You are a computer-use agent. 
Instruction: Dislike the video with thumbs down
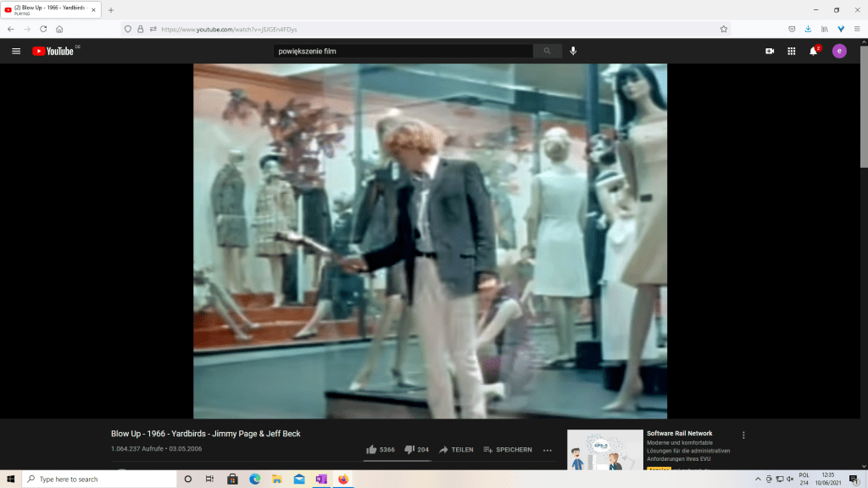pos(409,449)
